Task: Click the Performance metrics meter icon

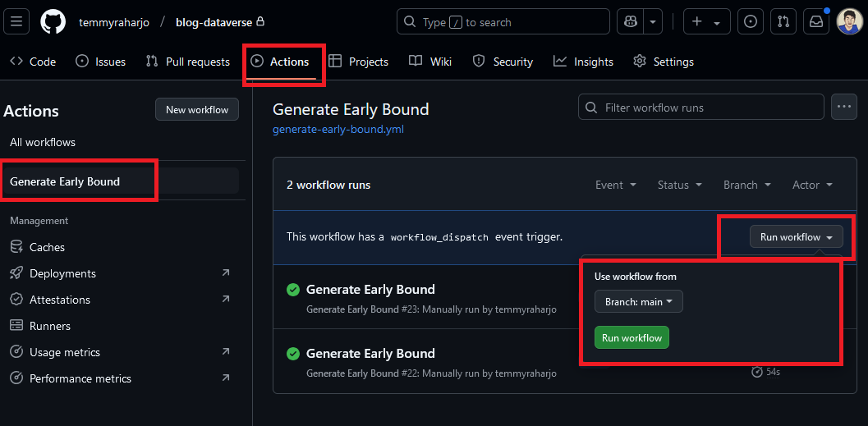Action: [16, 378]
